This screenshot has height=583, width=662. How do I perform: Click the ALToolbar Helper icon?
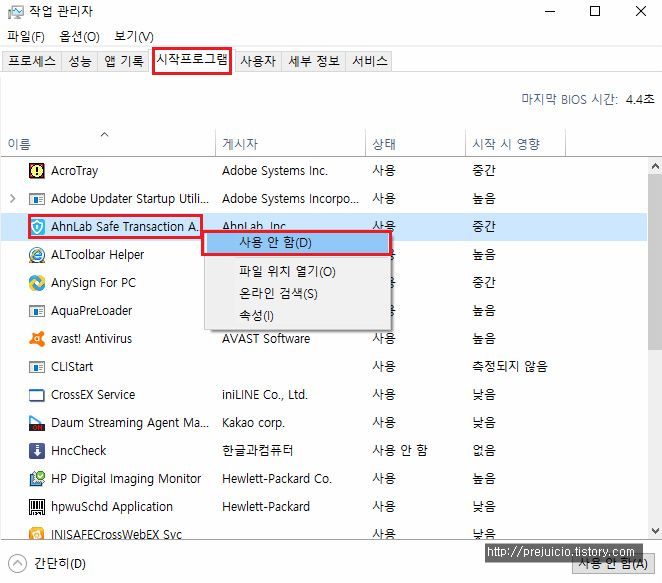coord(37,255)
